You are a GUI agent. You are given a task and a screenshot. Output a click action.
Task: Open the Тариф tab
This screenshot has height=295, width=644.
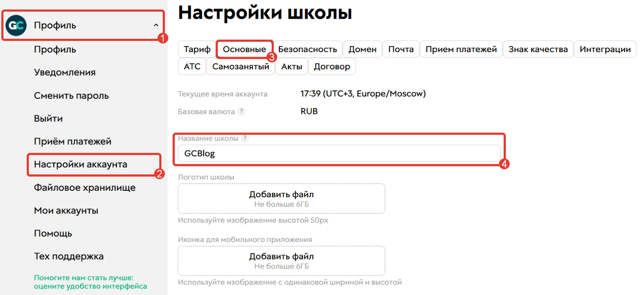point(197,49)
